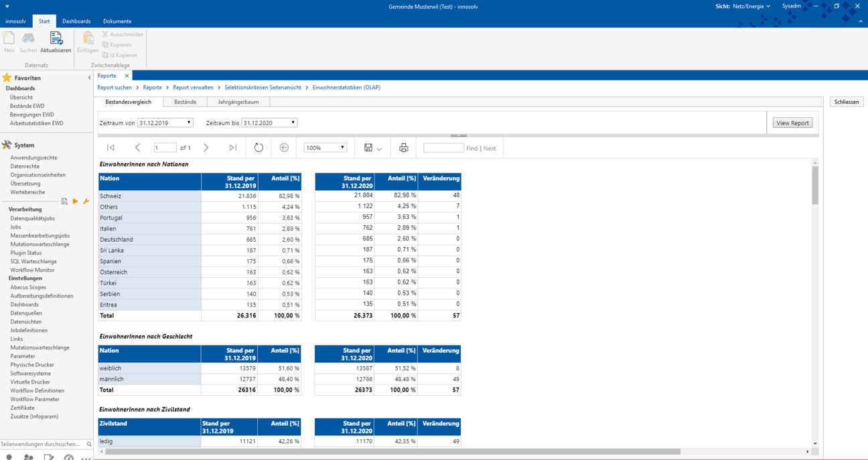Collapse the ribbon with the chevron
Image resolution: width=868 pixels, height=460 pixels.
click(861, 21)
